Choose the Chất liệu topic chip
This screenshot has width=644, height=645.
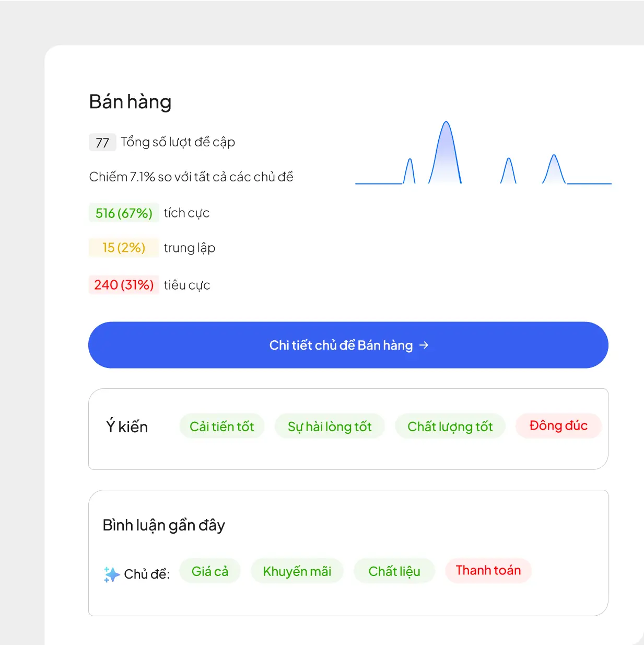pos(394,571)
